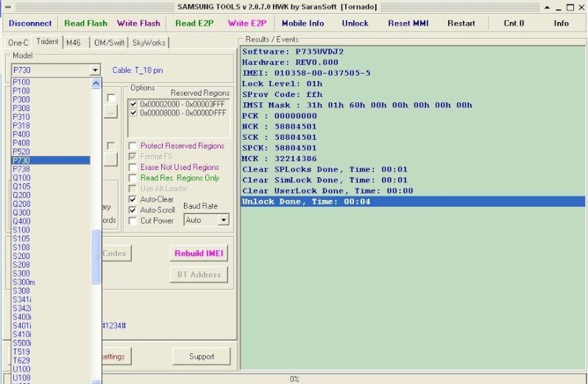Viewport: 588px width, 384px height.
Task: Choose model P400 in list
Action: click(51, 134)
